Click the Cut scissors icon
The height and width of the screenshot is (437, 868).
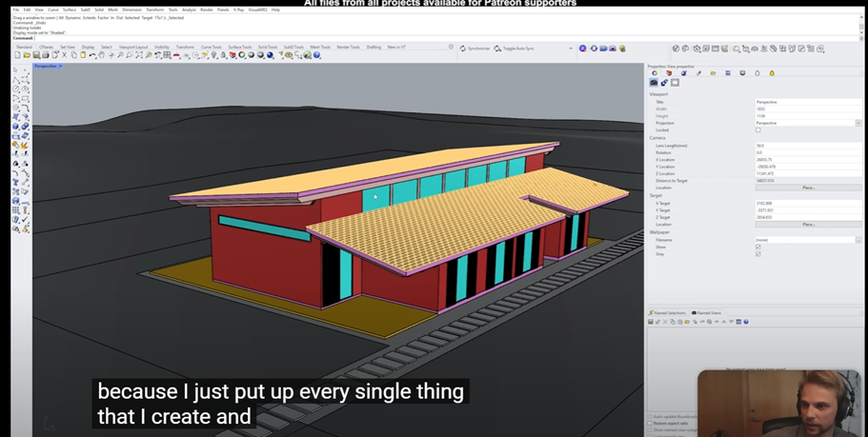[64, 55]
